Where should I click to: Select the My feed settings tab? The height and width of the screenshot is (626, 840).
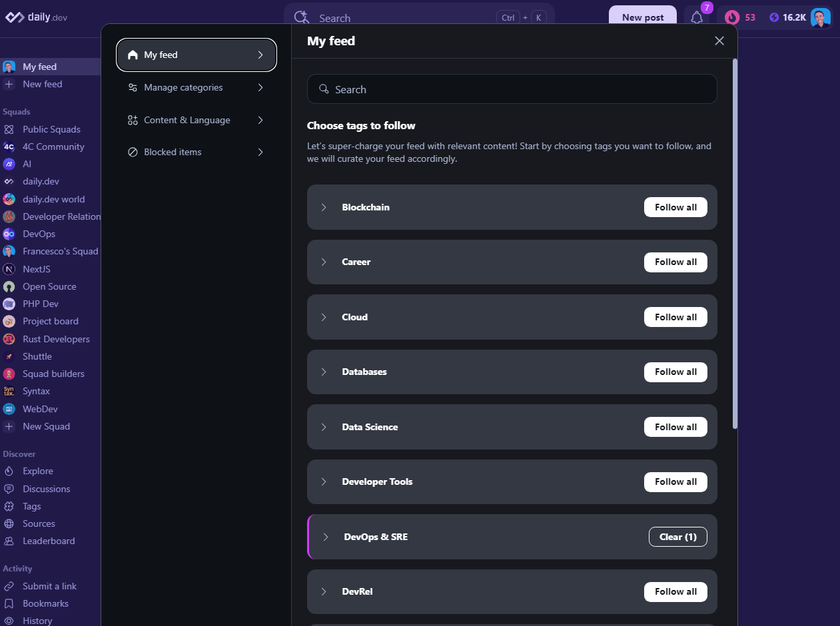pos(197,55)
